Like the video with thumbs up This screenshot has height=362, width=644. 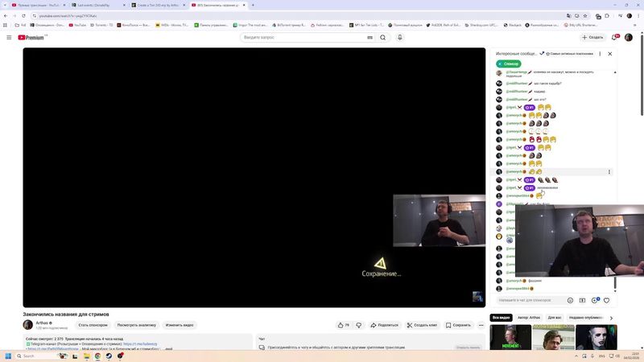click(342, 325)
